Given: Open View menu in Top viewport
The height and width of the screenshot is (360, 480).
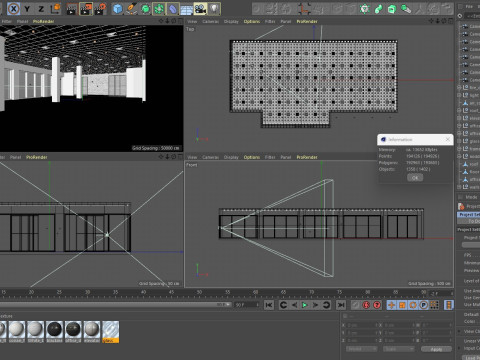Looking at the screenshot, I should click(192, 21).
